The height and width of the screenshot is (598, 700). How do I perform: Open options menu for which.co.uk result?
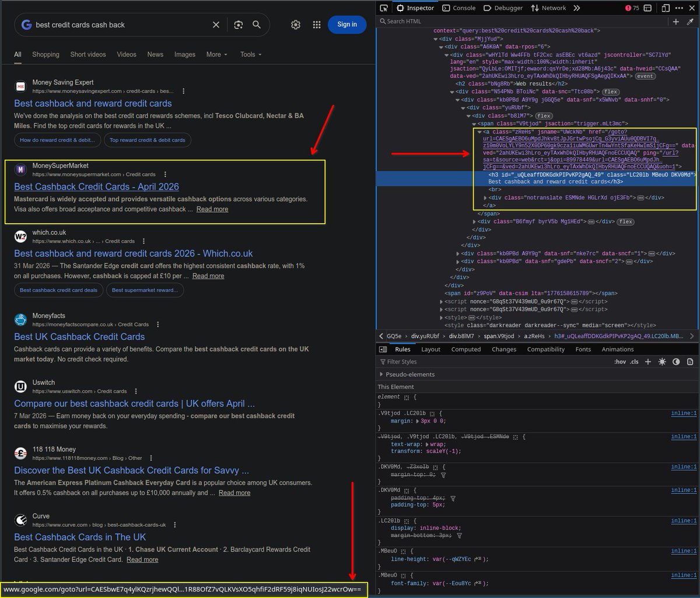pyautogui.click(x=144, y=241)
